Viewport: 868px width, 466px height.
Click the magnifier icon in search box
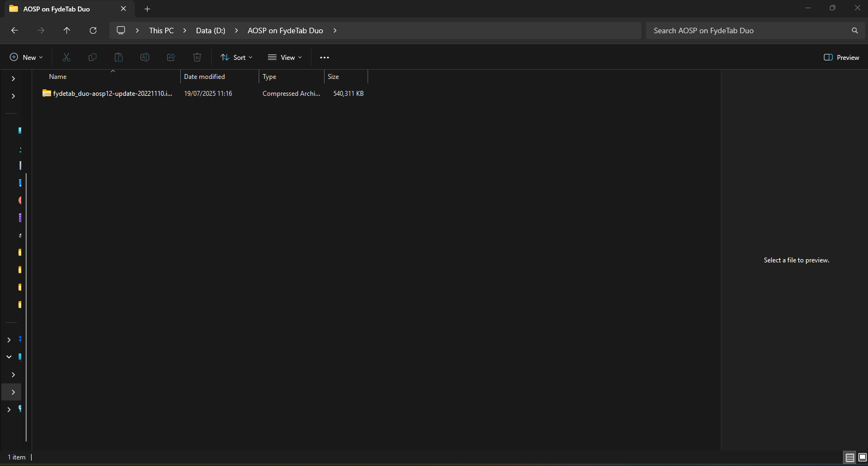855,30
